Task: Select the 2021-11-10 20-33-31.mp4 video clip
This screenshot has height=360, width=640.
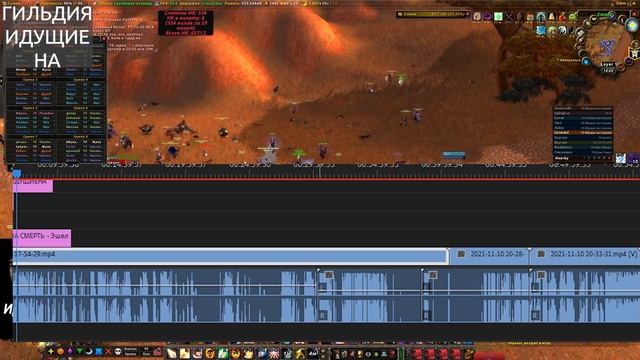Action: 585,256
